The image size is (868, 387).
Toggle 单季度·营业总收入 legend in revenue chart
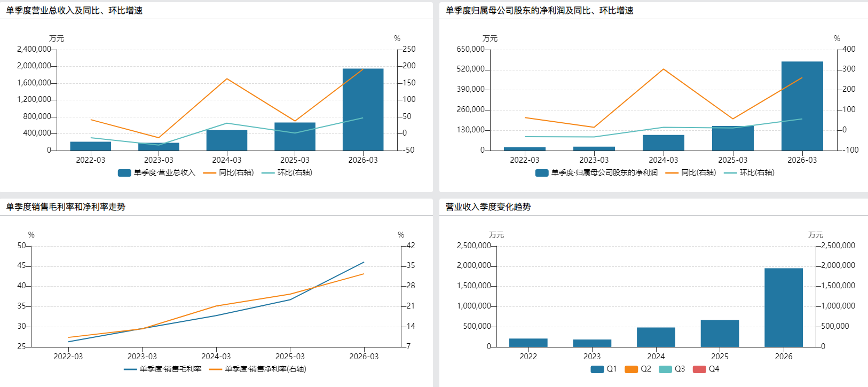pos(157,173)
